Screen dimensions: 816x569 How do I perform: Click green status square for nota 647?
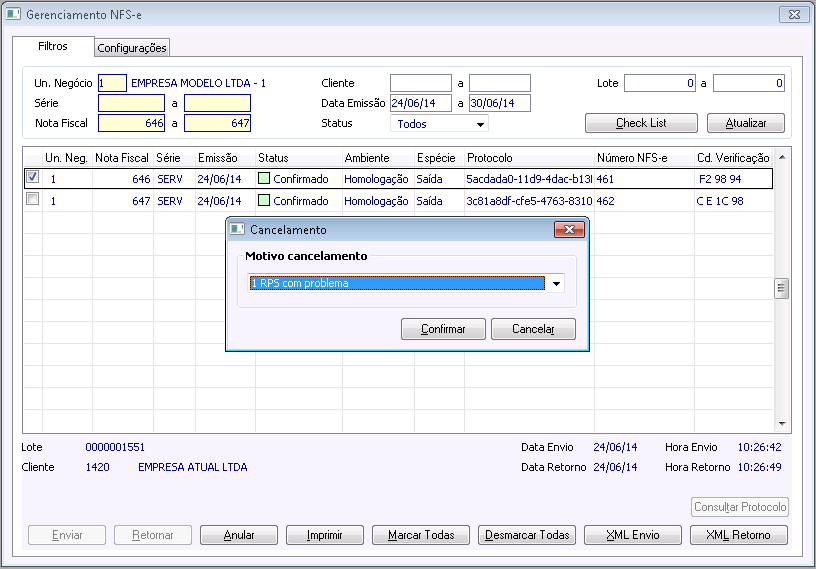(x=264, y=200)
